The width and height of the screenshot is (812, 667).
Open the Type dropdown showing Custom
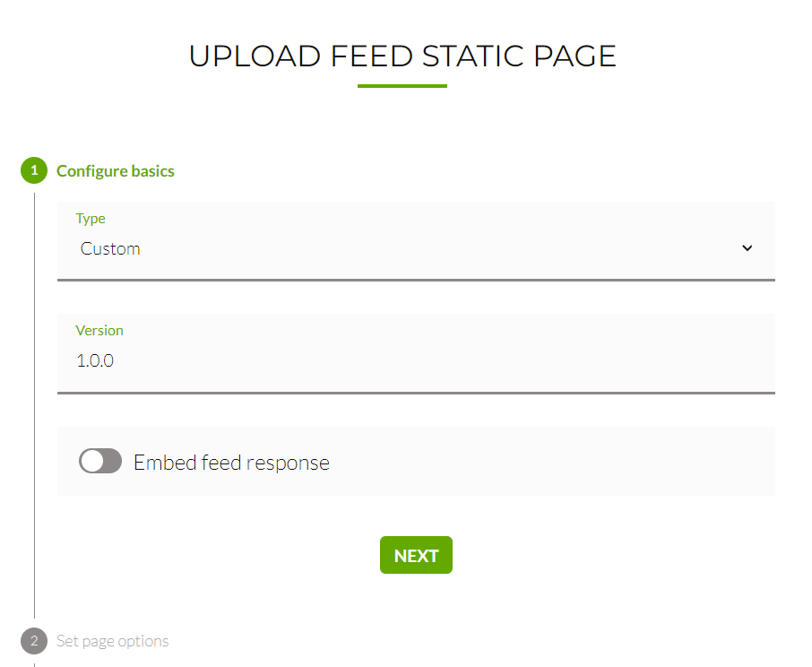click(x=416, y=248)
